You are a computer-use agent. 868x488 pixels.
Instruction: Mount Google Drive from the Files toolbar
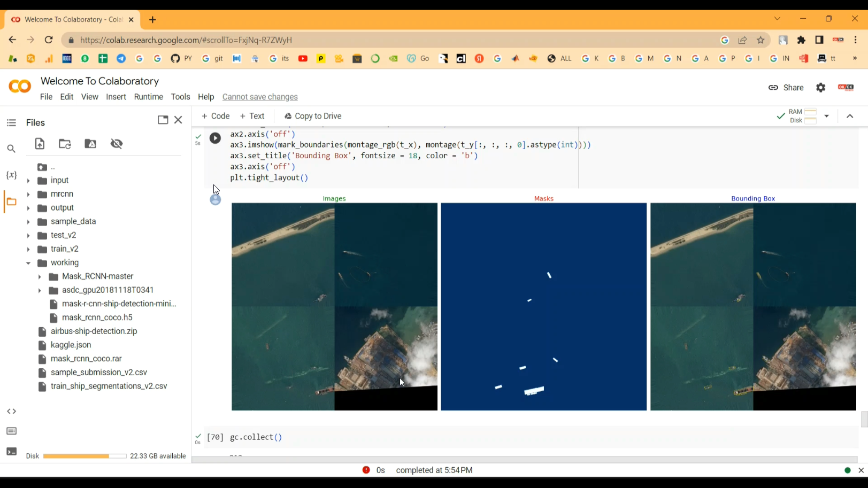90,144
